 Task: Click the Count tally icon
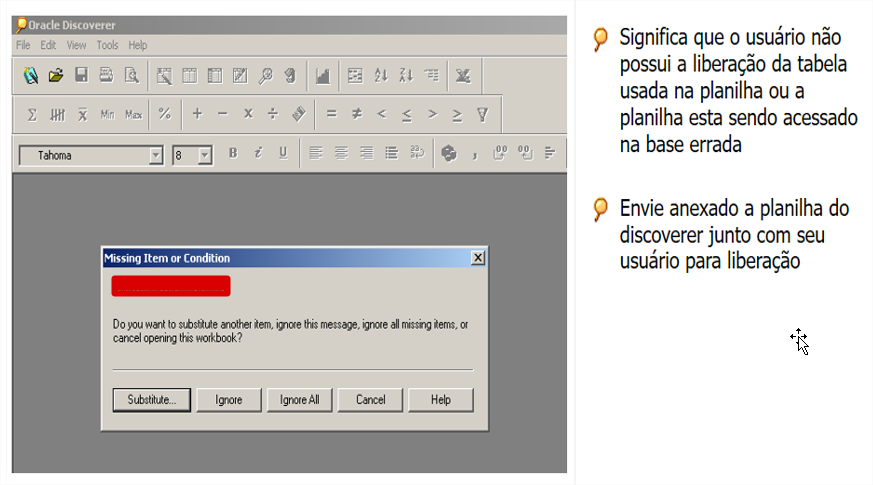pos(57,115)
